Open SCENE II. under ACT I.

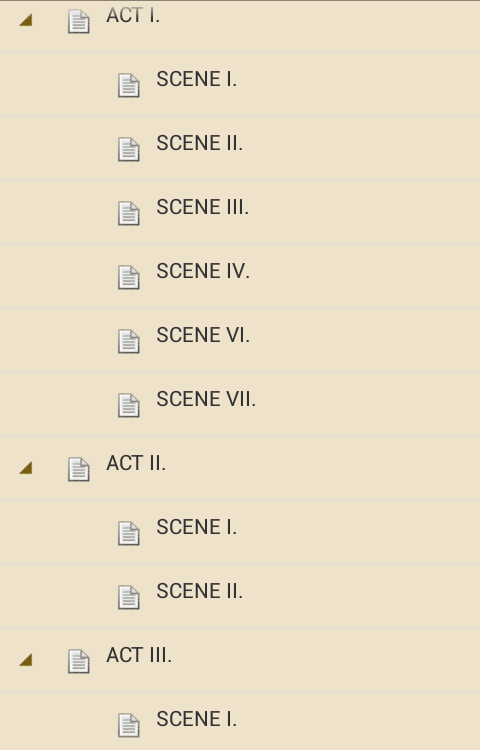[x=200, y=143]
